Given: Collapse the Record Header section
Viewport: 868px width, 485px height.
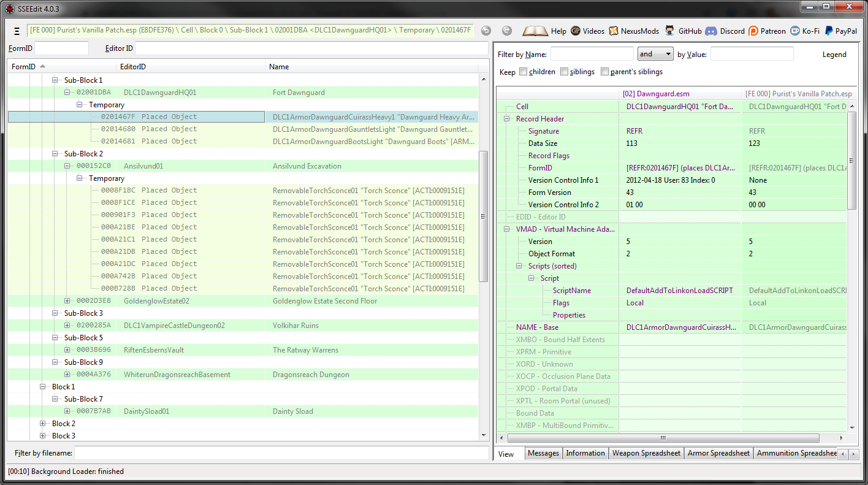Looking at the screenshot, I should point(508,119).
